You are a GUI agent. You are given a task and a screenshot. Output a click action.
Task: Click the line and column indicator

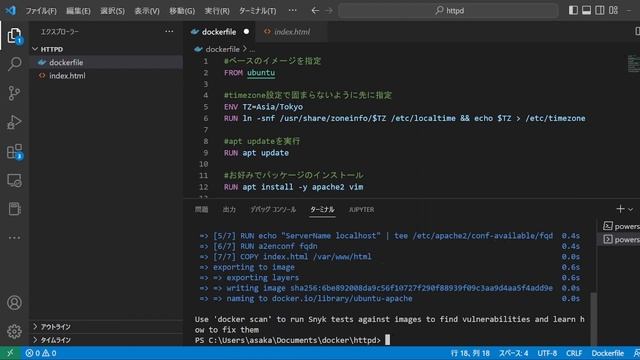(x=470, y=353)
